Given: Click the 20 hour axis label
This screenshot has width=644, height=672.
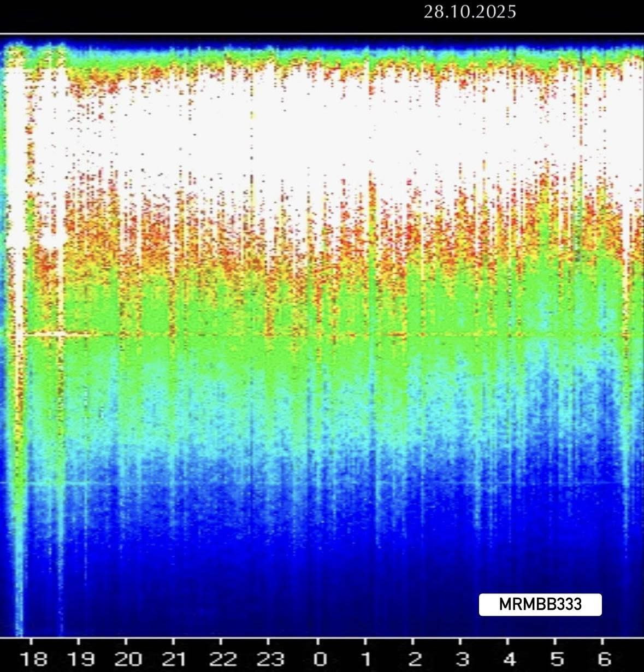Looking at the screenshot, I should coord(128,658).
